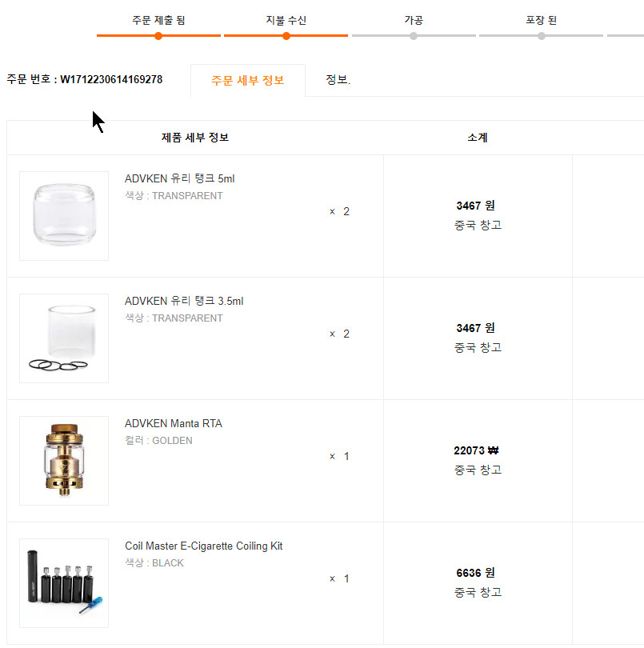
Task: Click the ADVKEN 유리 탱크 5ml thumbnail
Action: click(64, 216)
